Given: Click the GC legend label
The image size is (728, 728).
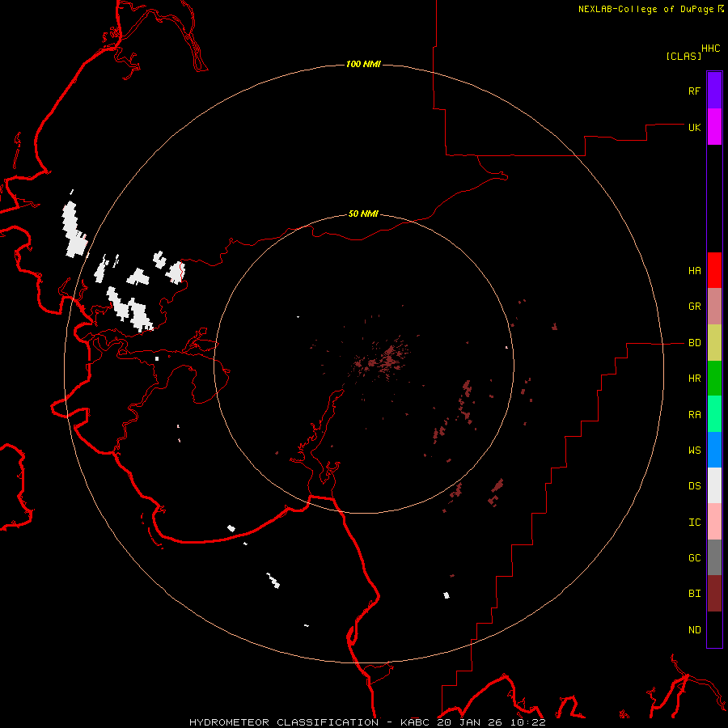Looking at the screenshot, I should click(x=694, y=558).
